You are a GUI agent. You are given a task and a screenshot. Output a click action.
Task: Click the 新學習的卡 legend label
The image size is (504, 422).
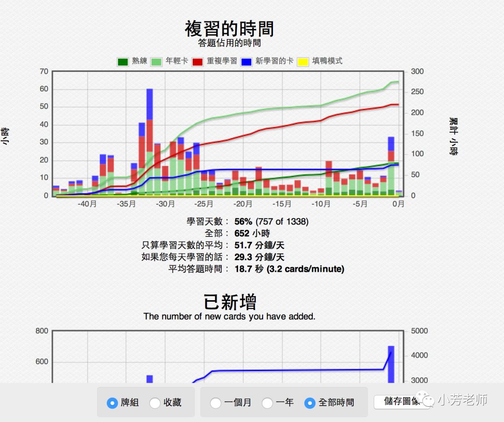[x=274, y=61]
